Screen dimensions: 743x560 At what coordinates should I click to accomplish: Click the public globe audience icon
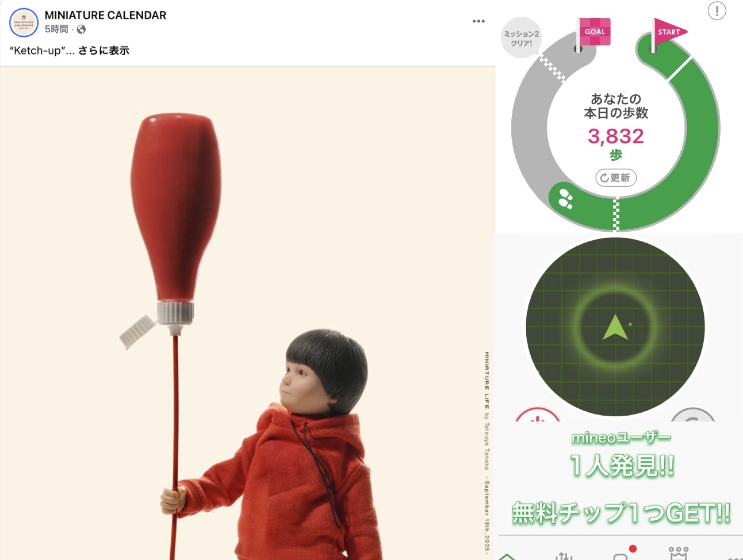pos(81,29)
